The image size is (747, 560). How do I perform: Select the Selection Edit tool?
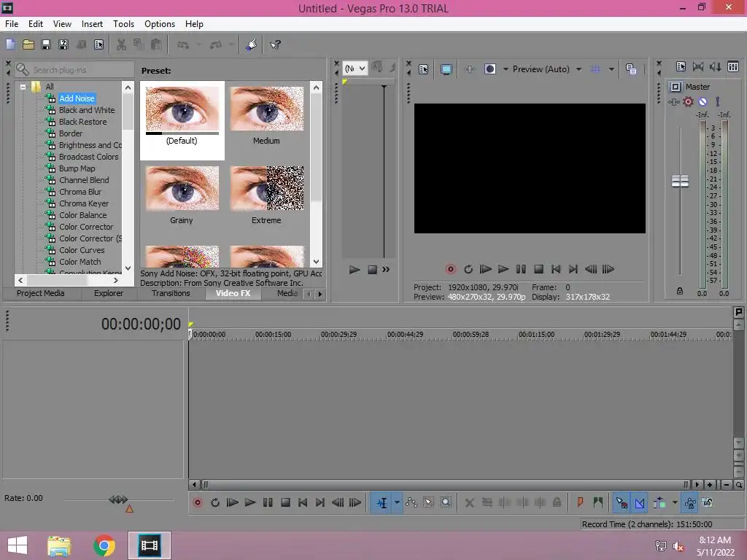point(428,503)
